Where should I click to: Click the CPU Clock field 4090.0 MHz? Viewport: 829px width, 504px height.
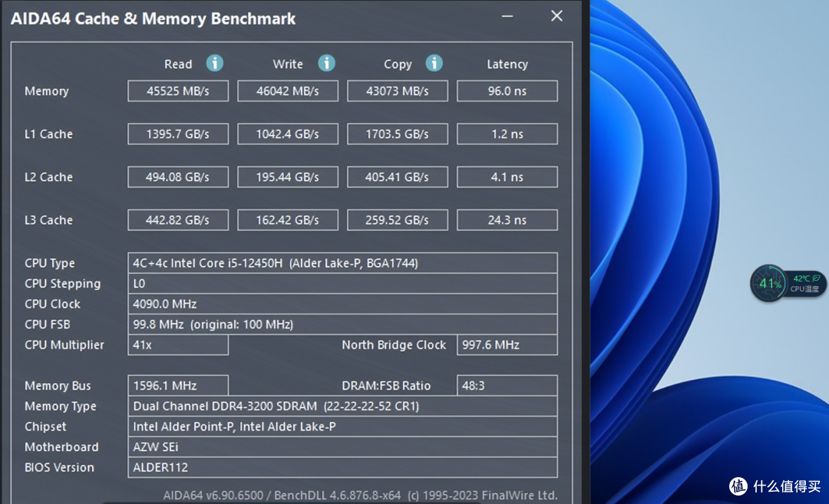pos(342,305)
